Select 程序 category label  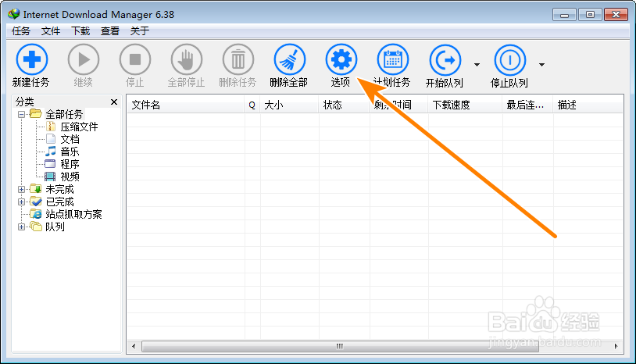tap(70, 164)
